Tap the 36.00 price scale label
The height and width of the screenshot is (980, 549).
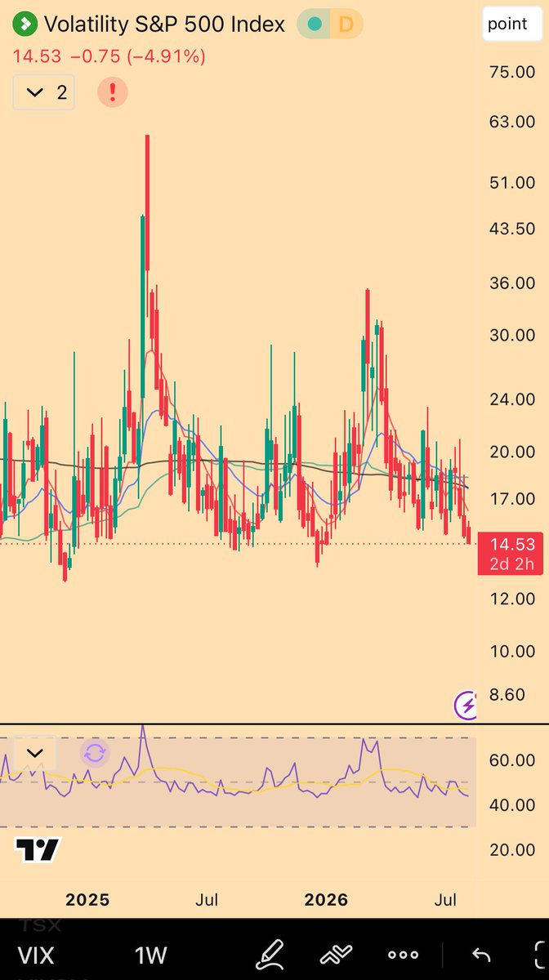513,283
